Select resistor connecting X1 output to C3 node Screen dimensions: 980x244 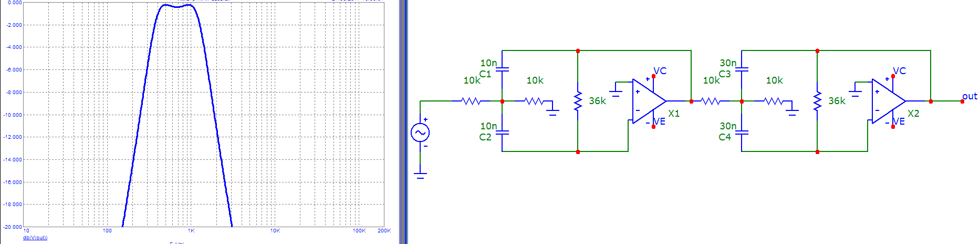(x=711, y=101)
